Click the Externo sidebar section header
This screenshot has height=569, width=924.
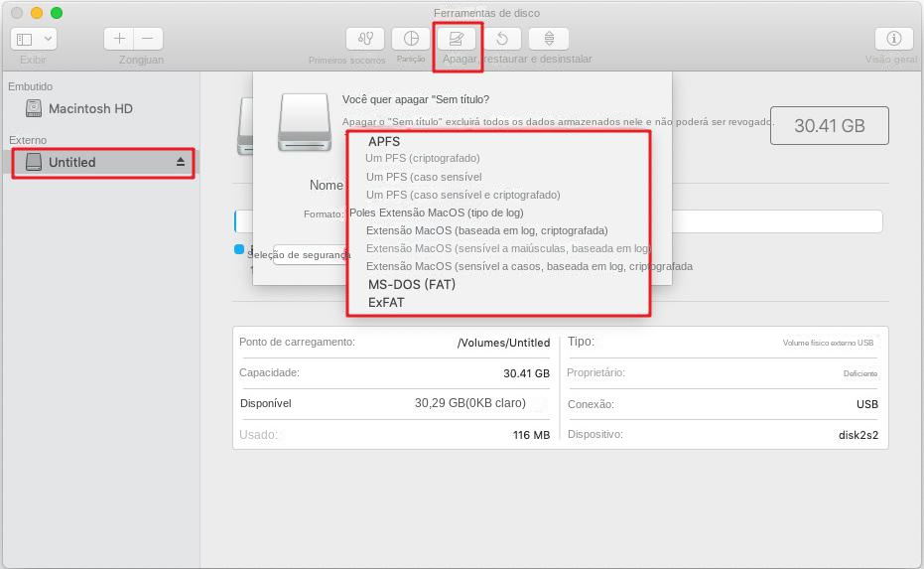tap(28, 140)
